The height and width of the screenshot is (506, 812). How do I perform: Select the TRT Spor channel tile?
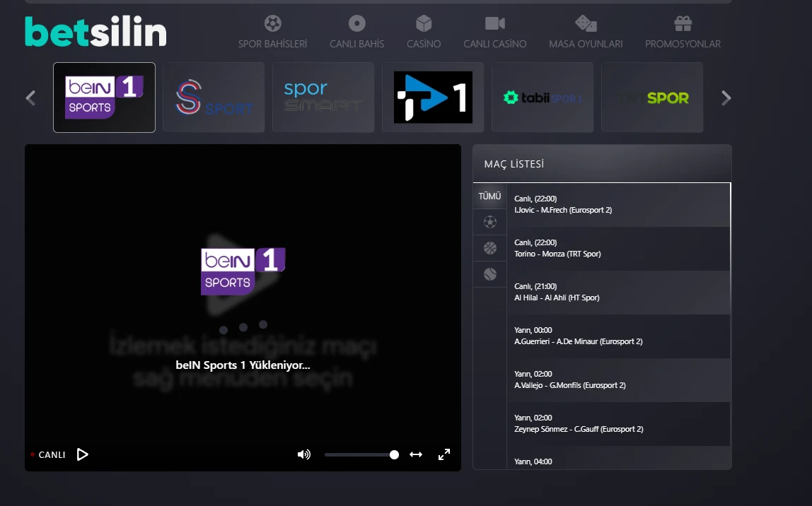pos(652,98)
